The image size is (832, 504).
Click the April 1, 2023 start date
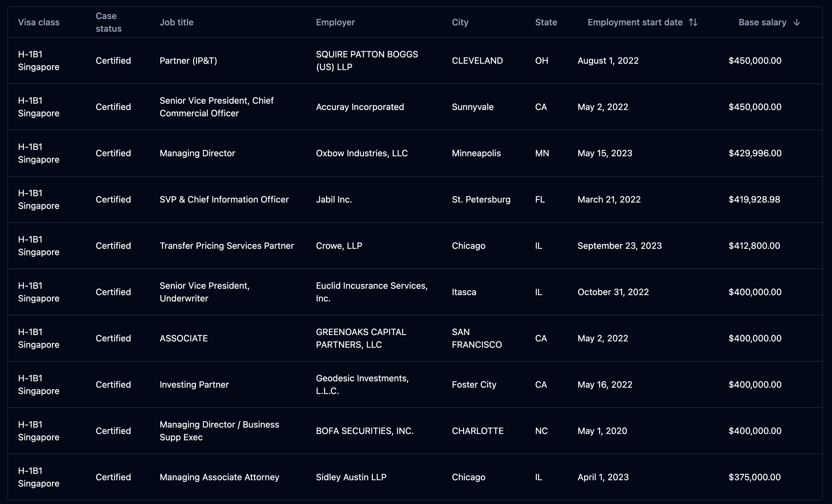tap(603, 477)
